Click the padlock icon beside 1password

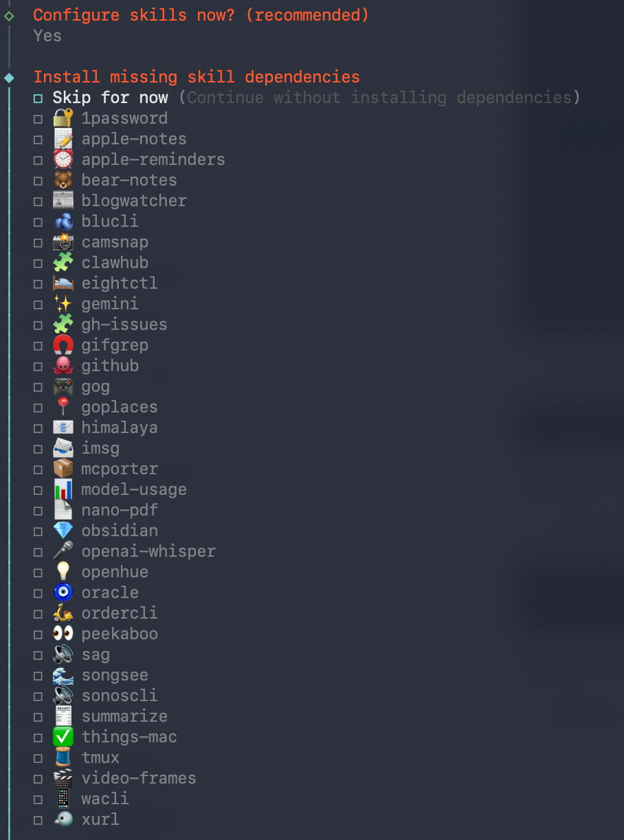(x=63, y=118)
